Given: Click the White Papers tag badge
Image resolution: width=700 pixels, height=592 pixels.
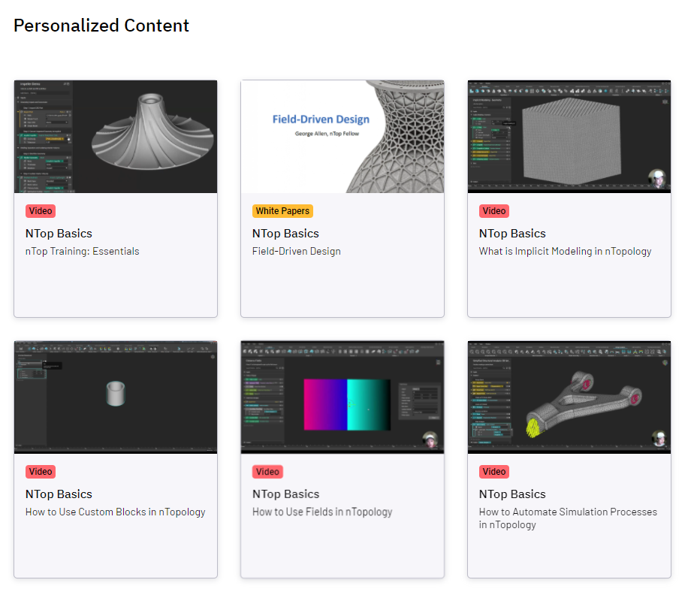Looking at the screenshot, I should click(282, 211).
